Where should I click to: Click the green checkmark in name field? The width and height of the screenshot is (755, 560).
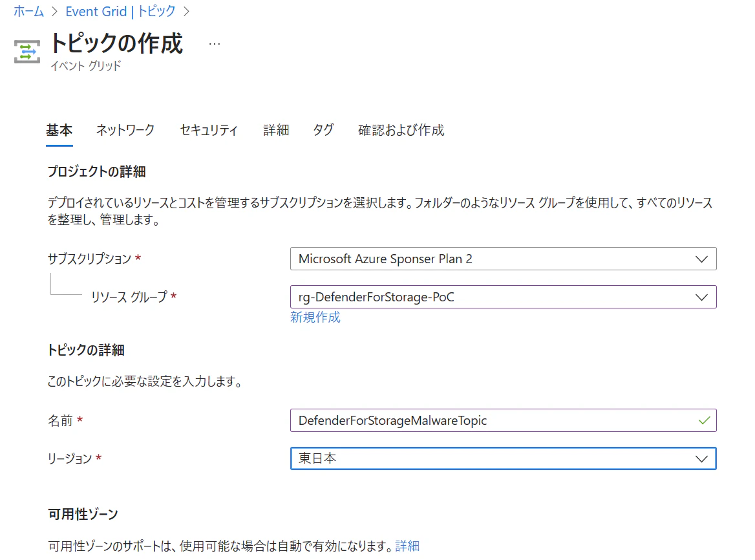tap(704, 420)
